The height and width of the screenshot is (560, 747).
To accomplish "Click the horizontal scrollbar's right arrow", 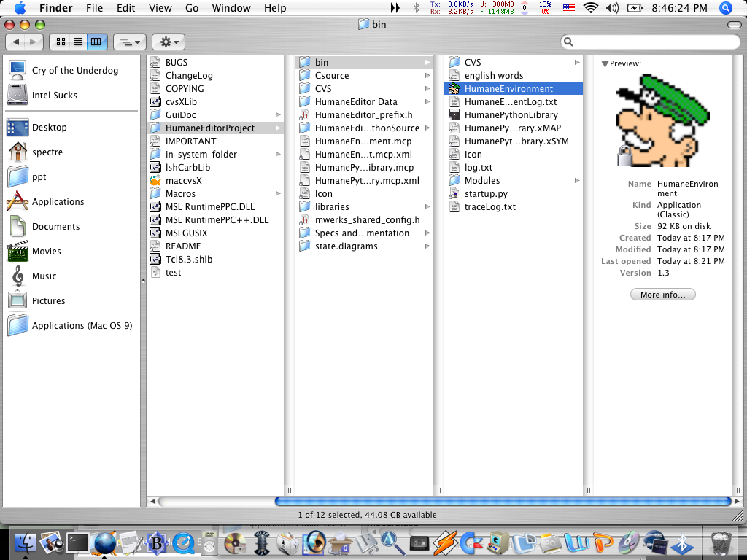I will [x=737, y=502].
